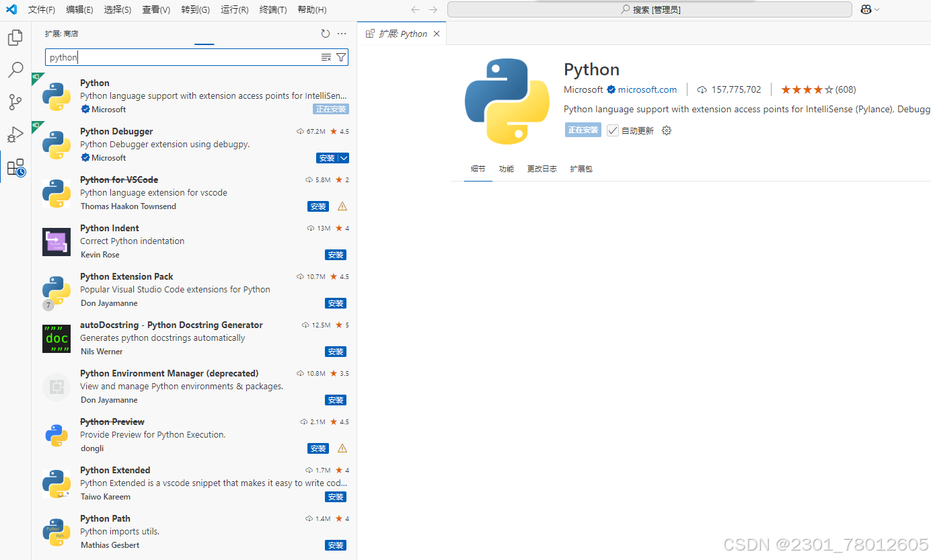Install the Python Preview extension
Screen dimensions: 931x560
click(x=318, y=448)
